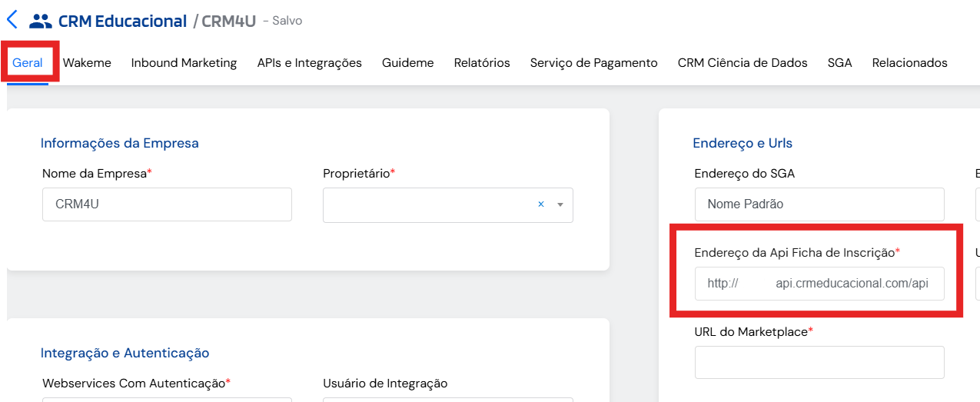980x402 pixels.
Task: Click the Informações da Empresa heading
Action: click(119, 143)
